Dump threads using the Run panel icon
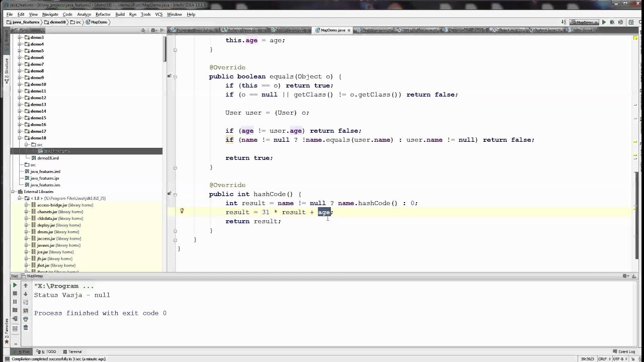Viewport: 644px width, 362px height. [x=15, y=310]
